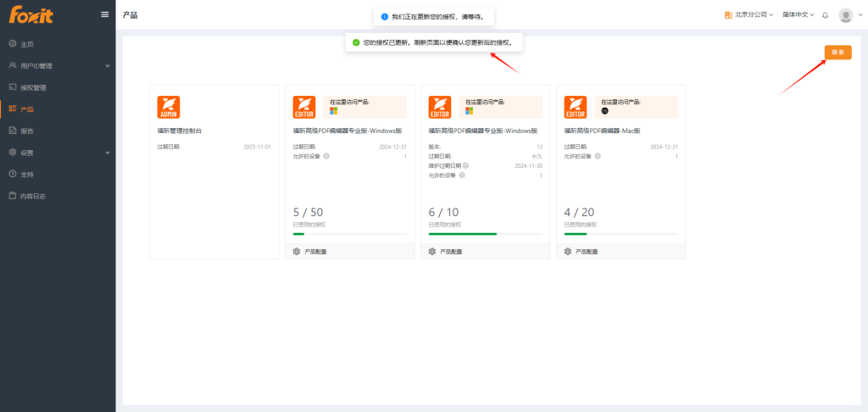Image resolution: width=868 pixels, height=412 pixels.
Task: Click 允许的设备 help icon on the 5 / 50 card
Action: click(326, 156)
